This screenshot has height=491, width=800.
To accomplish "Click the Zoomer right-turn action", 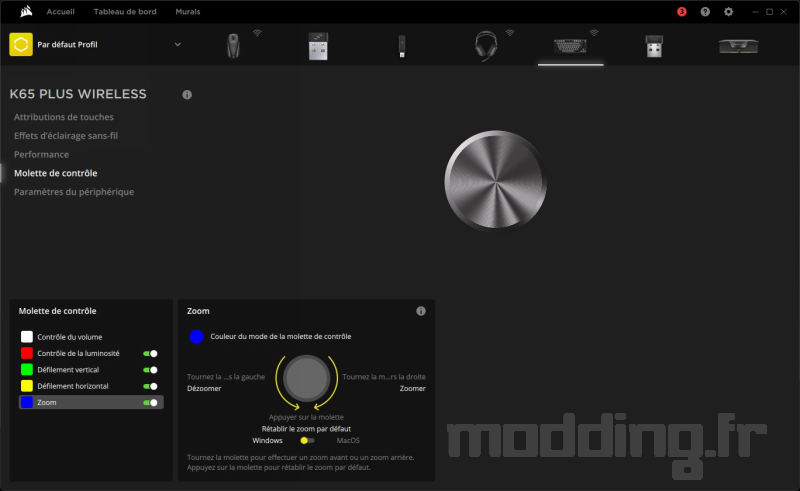I will point(412,388).
